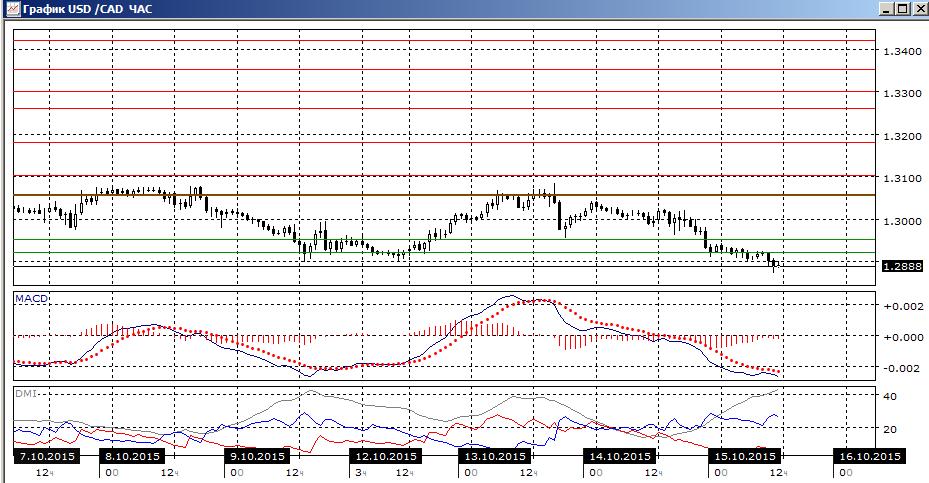
Task: Click the 1.3400 price axis label
Action: coord(902,52)
